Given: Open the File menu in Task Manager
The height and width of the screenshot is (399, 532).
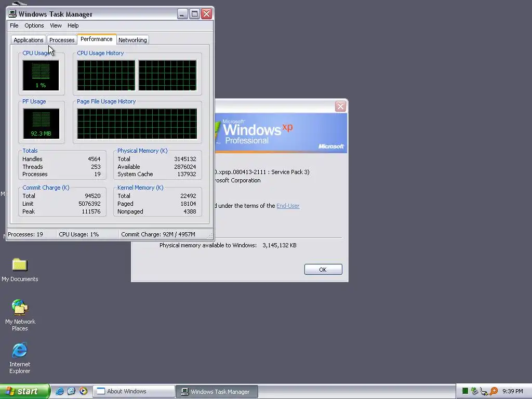Looking at the screenshot, I should point(14,25).
